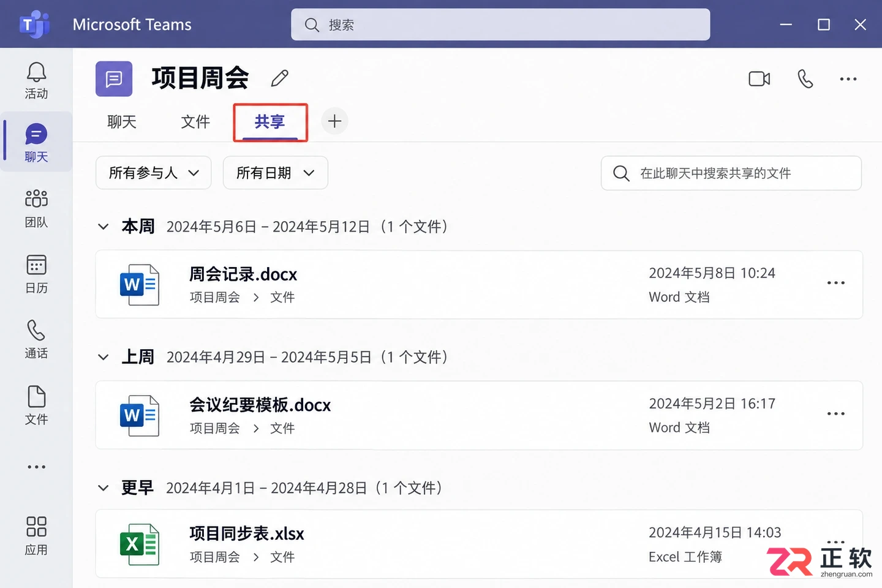The width and height of the screenshot is (882, 588).
Task: Click the Excel icon of 项目同步表.xlsx
Action: tap(140, 544)
